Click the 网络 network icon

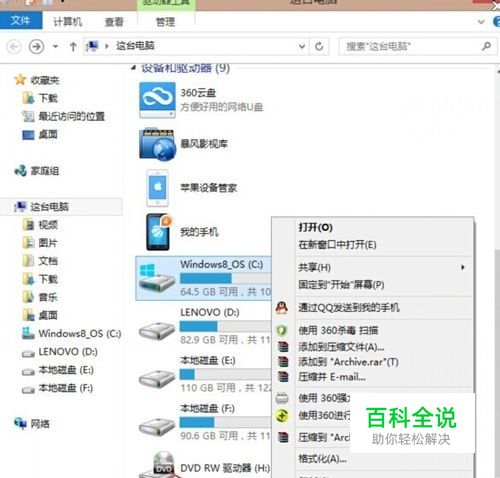pyautogui.click(x=20, y=423)
